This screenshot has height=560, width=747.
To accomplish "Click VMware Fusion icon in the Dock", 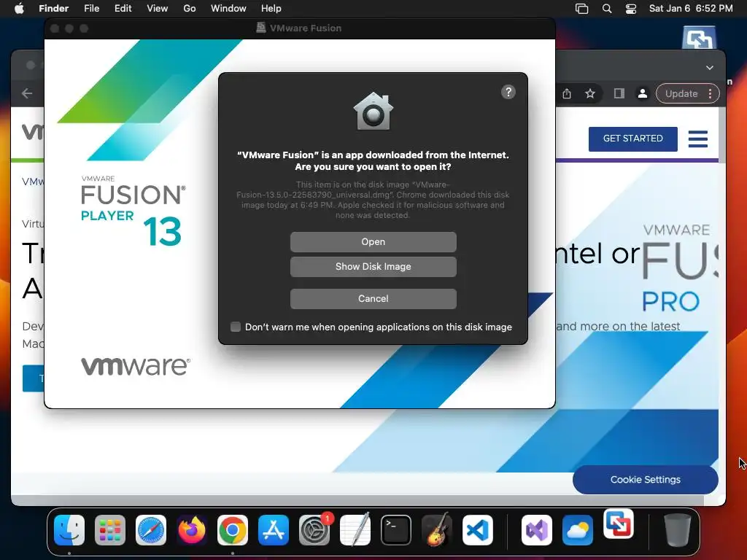I will point(619,524).
